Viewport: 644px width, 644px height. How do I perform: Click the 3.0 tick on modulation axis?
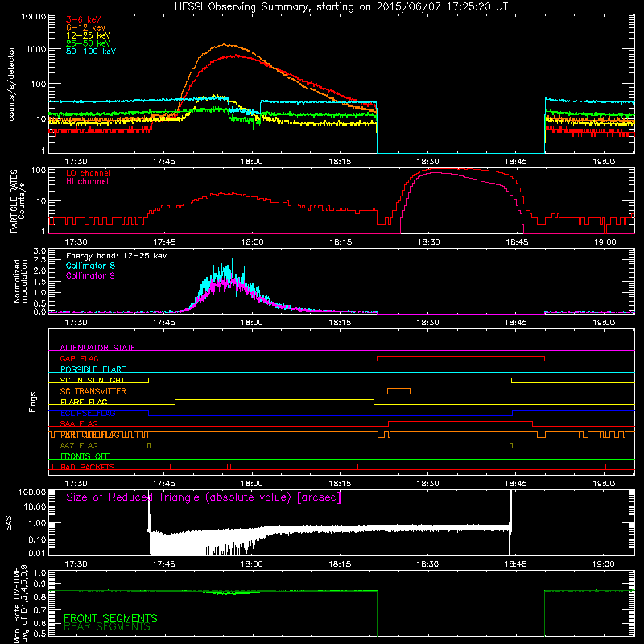[39, 251]
